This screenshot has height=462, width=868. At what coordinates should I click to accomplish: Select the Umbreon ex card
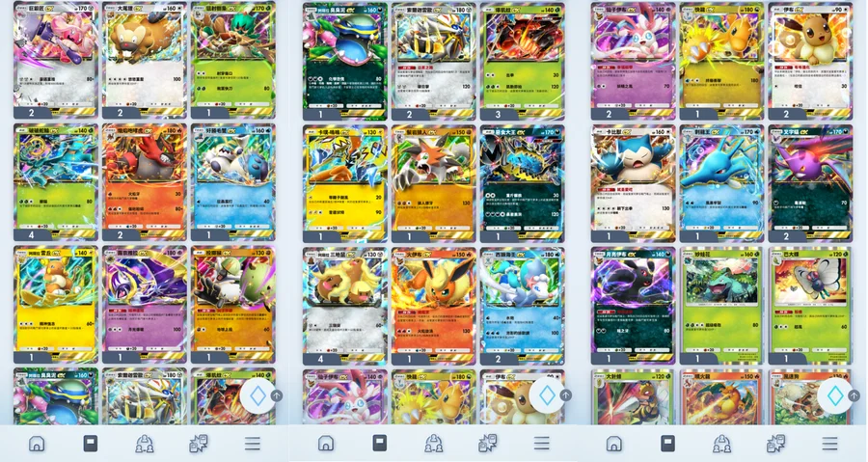[x=633, y=306]
